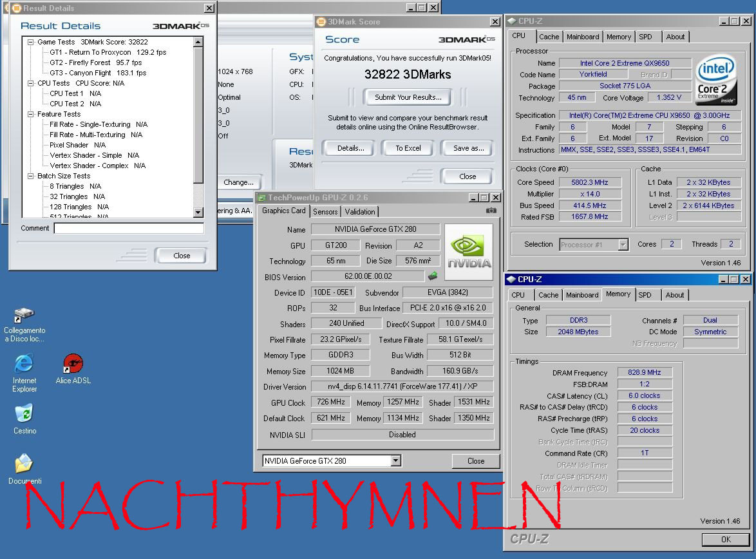Select GT2 - Firefly Forest row
756x559 pixels.
pyautogui.click(x=95, y=62)
